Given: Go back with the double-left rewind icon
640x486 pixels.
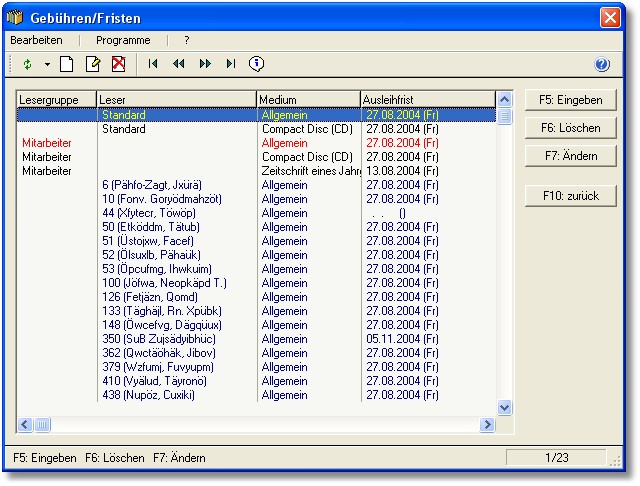Looking at the screenshot, I should tap(179, 64).
